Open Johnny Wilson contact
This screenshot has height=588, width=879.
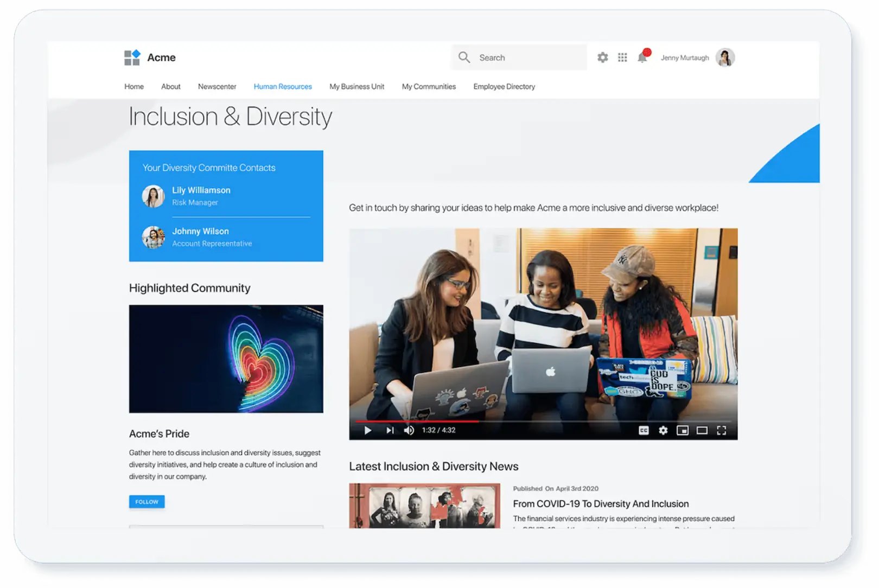tap(200, 232)
